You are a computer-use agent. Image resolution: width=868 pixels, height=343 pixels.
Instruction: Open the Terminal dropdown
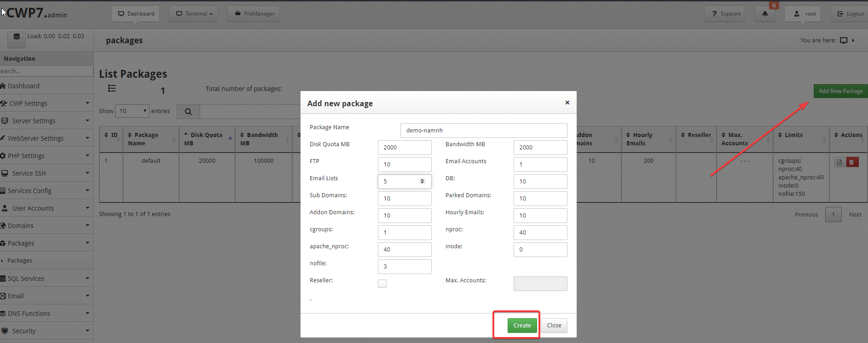[193, 14]
